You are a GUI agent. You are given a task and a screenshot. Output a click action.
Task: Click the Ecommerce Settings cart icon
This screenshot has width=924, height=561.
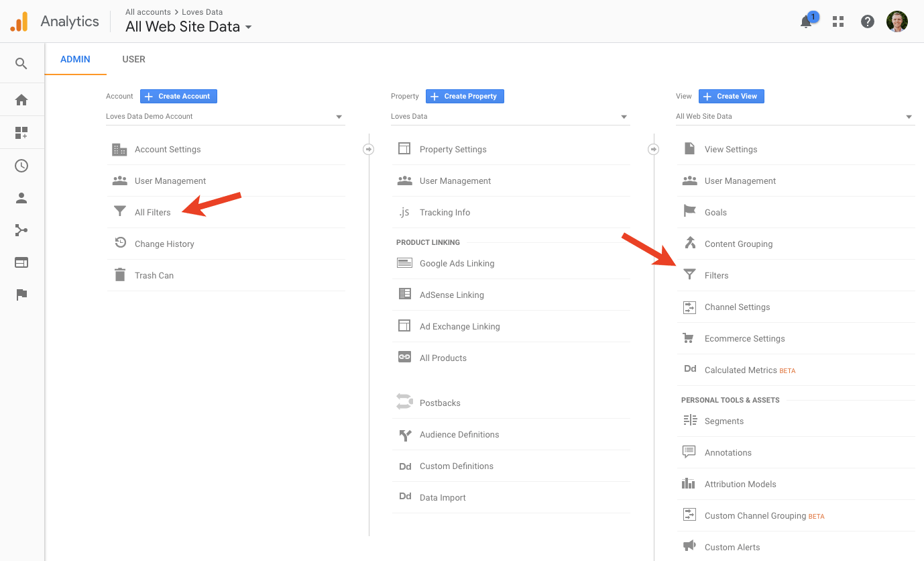pyautogui.click(x=689, y=338)
